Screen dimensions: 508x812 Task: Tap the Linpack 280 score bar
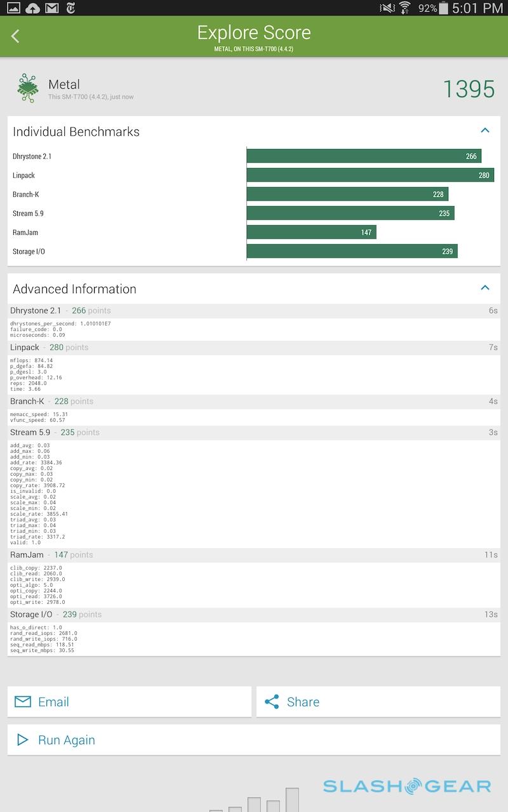[370, 175]
